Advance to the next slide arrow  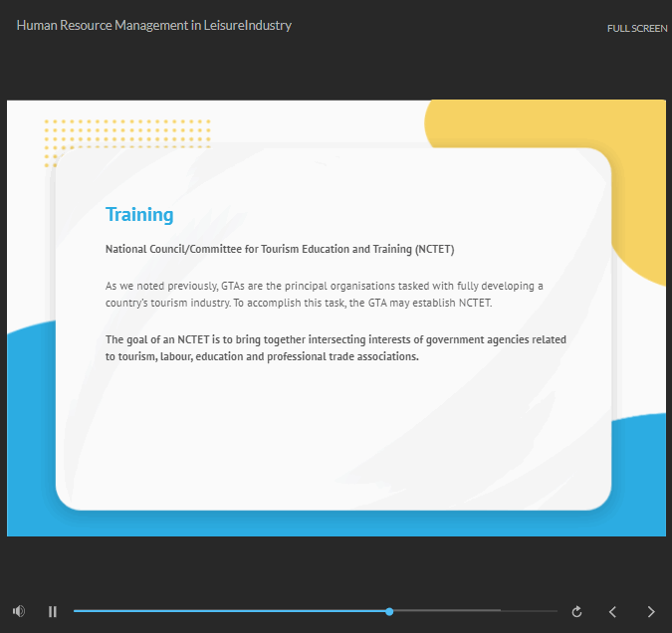point(651,611)
